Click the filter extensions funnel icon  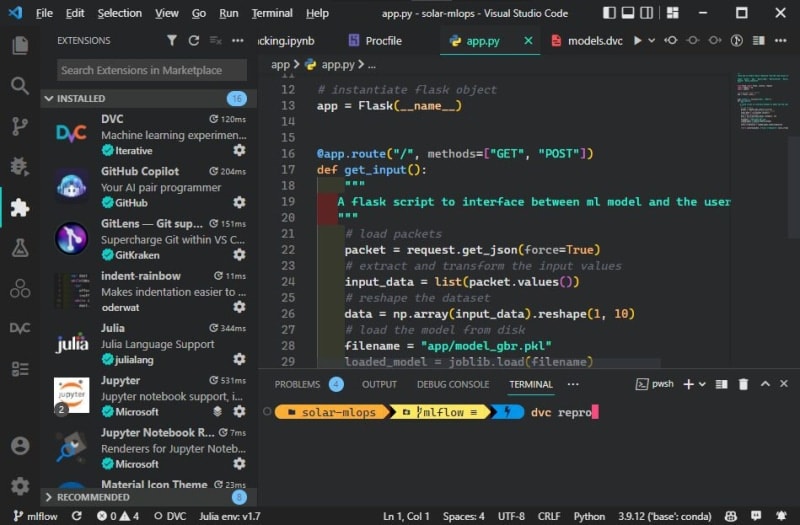171,41
